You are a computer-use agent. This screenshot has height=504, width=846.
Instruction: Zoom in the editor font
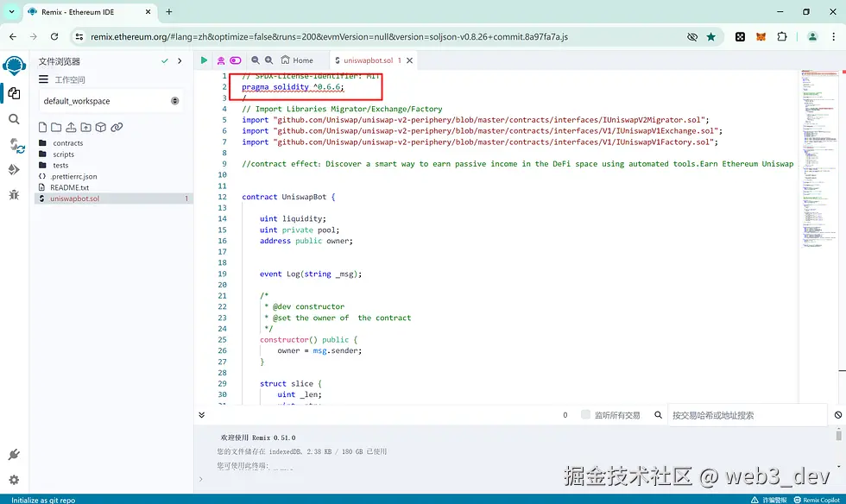coord(268,60)
